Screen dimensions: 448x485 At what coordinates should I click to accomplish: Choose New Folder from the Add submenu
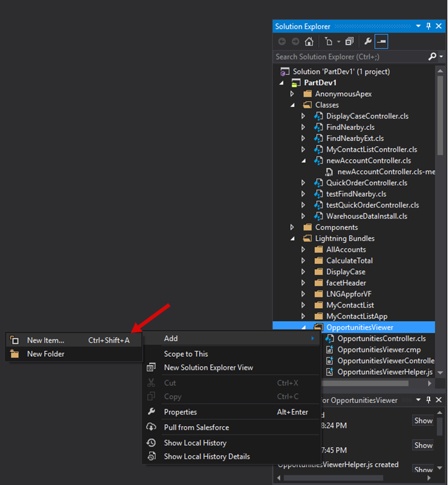click(74, 354)
